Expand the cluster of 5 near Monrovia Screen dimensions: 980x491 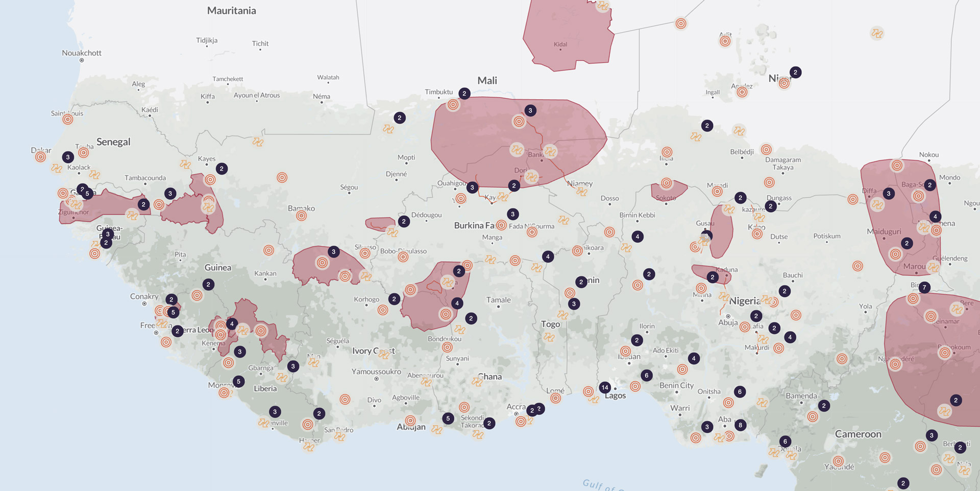pyautogui.click(x=238, y=382)
